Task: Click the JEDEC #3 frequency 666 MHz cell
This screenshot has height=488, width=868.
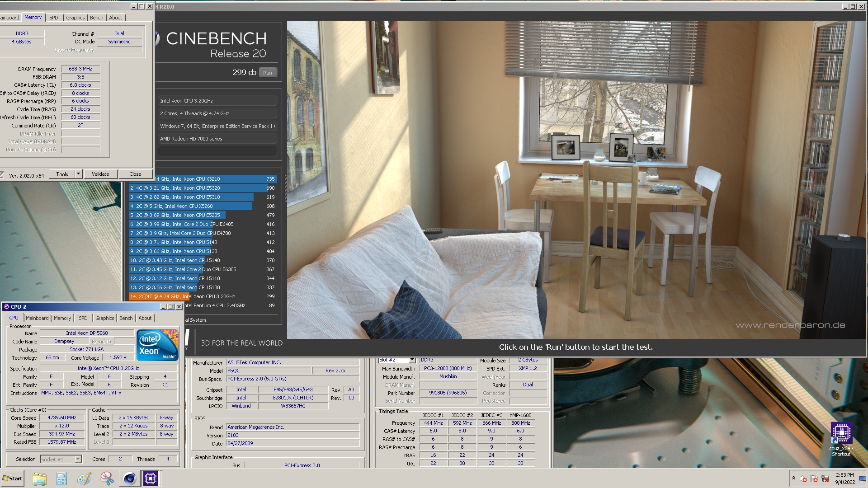Action: (491, 423)
